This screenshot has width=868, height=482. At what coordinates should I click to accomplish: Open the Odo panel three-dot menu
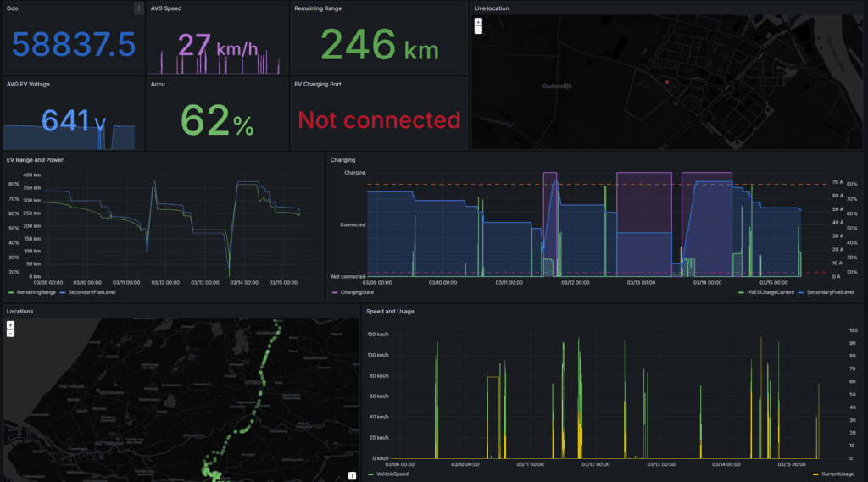pyautogui.click(x=138, y=8)
